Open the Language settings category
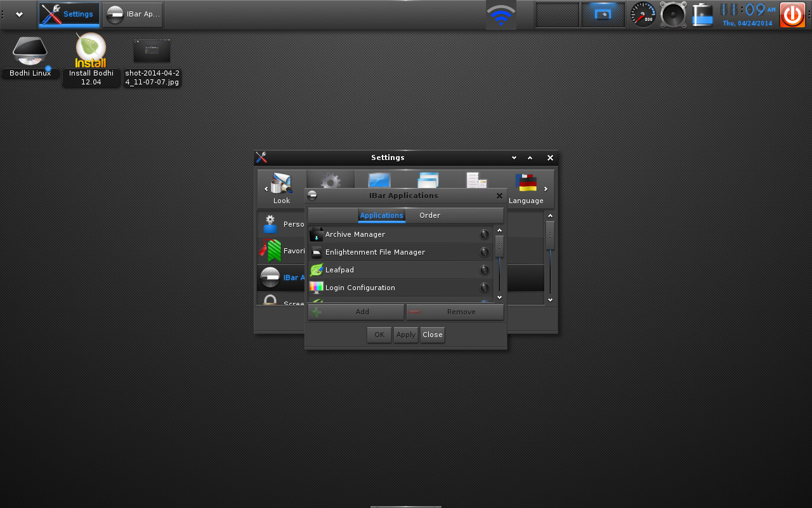 pos(526,189)
